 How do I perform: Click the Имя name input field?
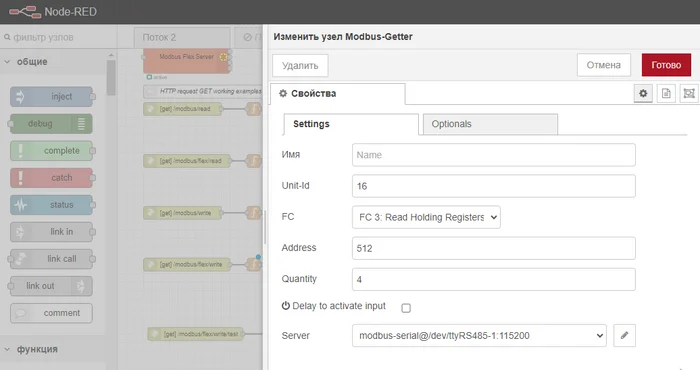pyautogui.click(x=494, y=155)
